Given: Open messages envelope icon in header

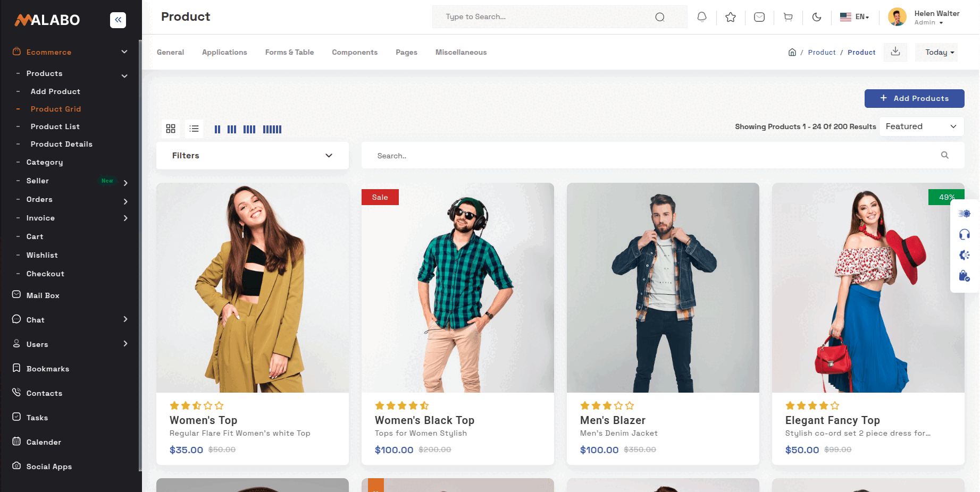Looking at the screenshot, I should click(x=759, y=17).
